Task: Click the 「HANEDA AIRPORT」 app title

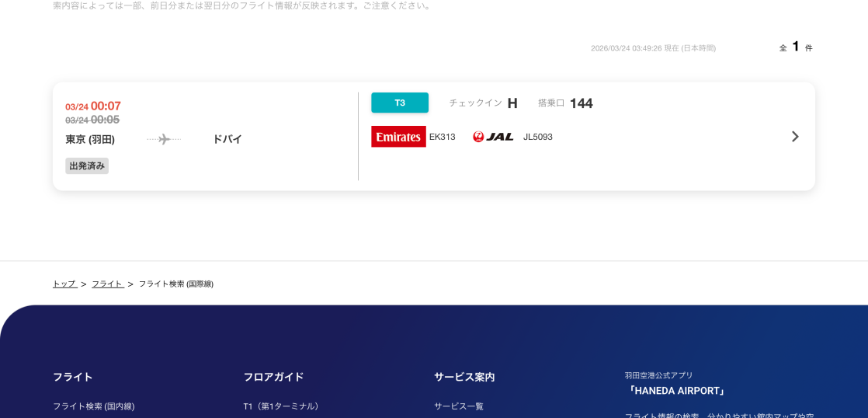Action: (676, 391)
